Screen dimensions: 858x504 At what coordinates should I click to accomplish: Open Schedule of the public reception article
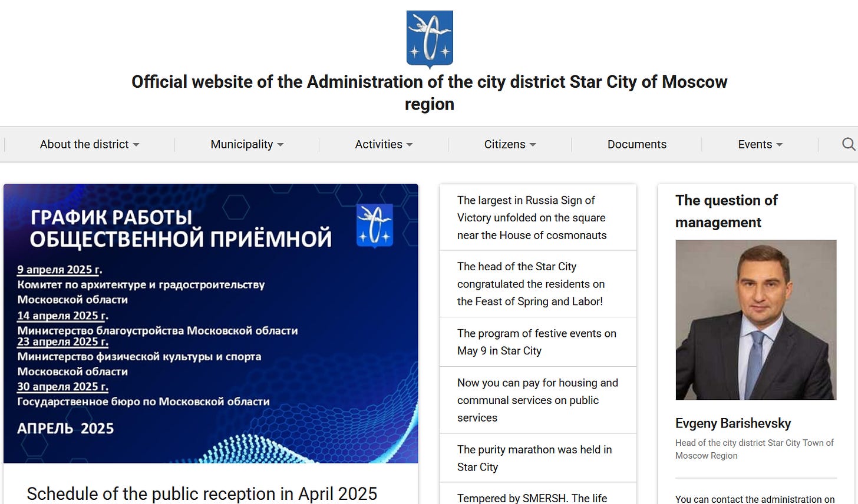point(202,493)
